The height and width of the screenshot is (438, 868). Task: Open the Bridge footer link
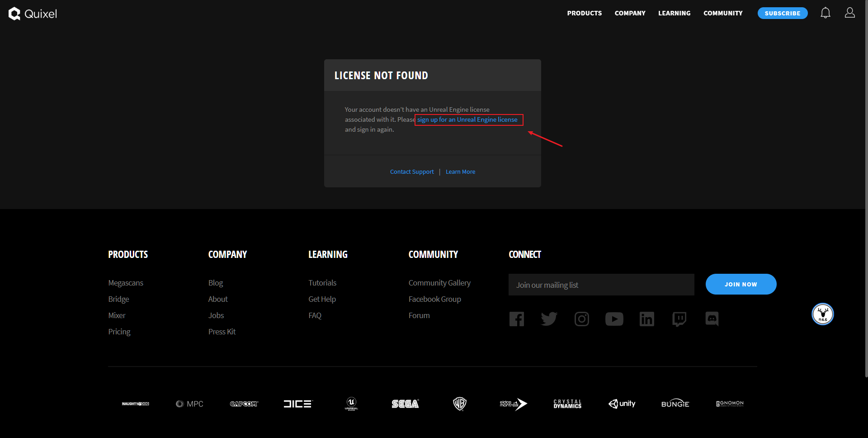click(118, 299)
